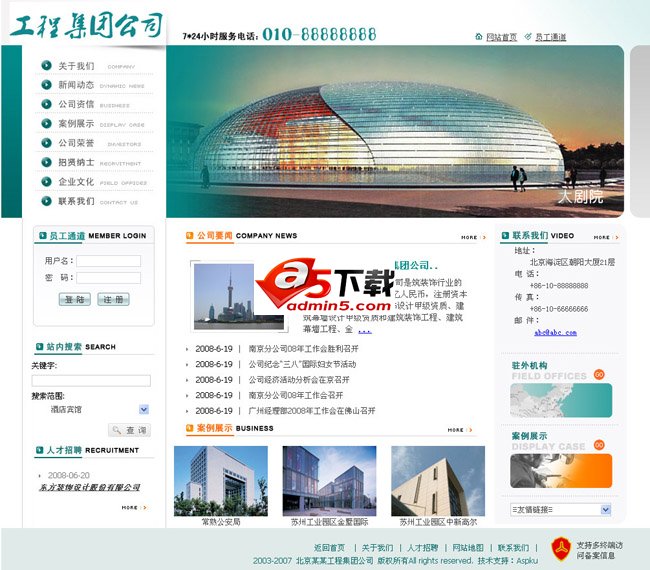
Task: Click into the 密码 input field
Action: pyautogui.click(x=109, y=278)
